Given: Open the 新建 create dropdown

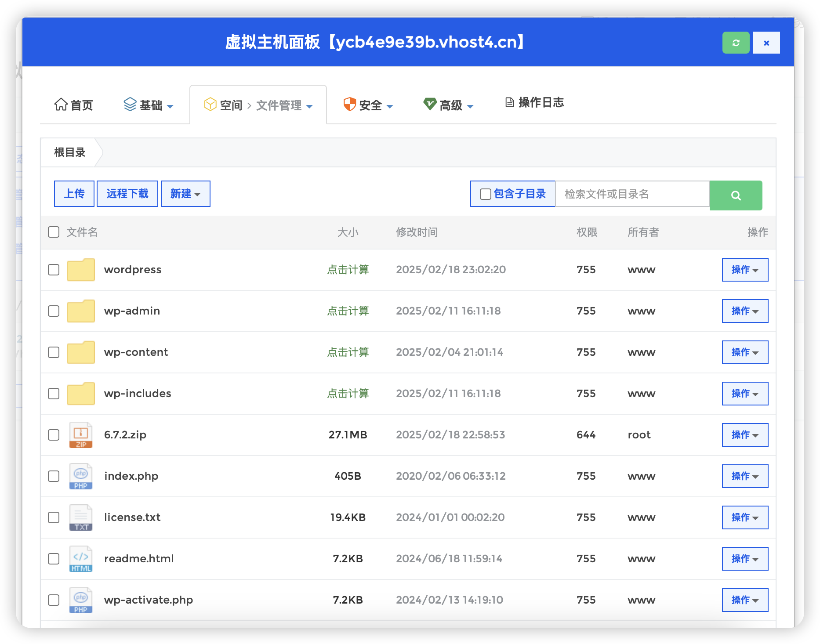Looking at the screenshot, I should 185,194.
